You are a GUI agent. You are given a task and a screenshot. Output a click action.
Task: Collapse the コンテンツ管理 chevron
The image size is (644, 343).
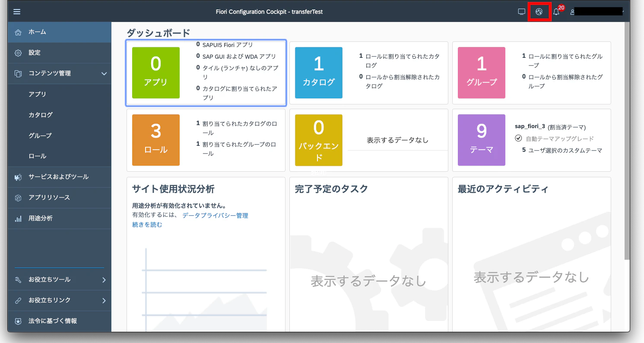coord(104,74)
